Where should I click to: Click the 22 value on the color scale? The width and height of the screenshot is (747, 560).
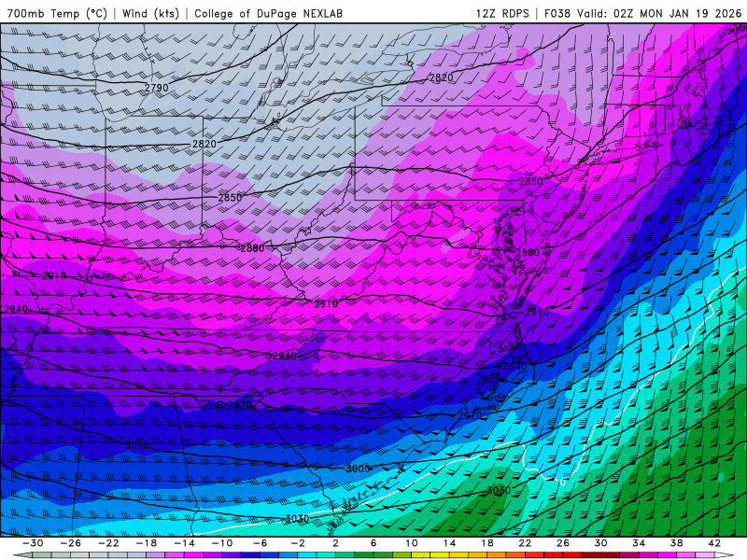[x=525, y=543]
